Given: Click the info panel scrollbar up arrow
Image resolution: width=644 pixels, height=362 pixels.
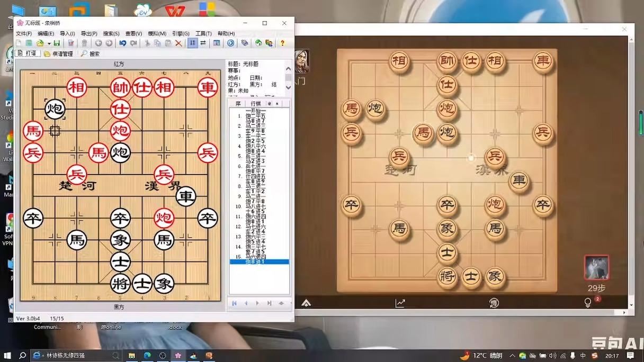Looking at the screenshot, I should click(289, 69).
